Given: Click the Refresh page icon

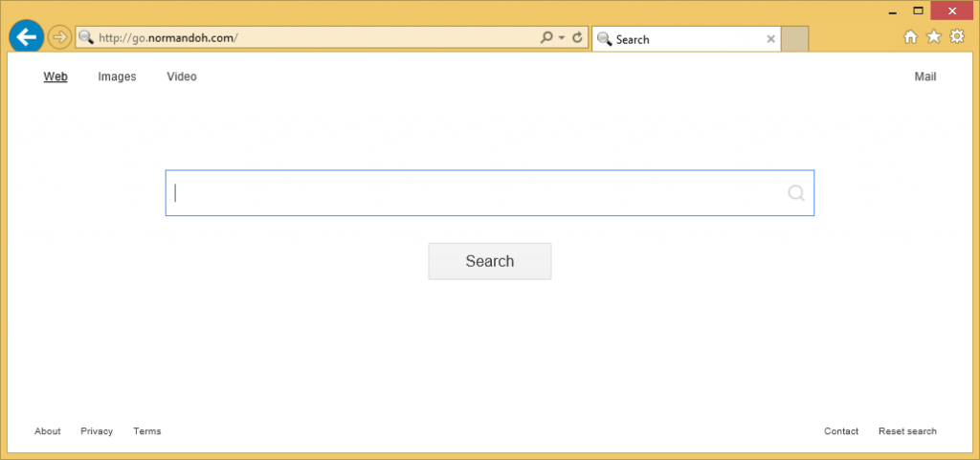Looking at the screenshot, I should click(578, 38).
